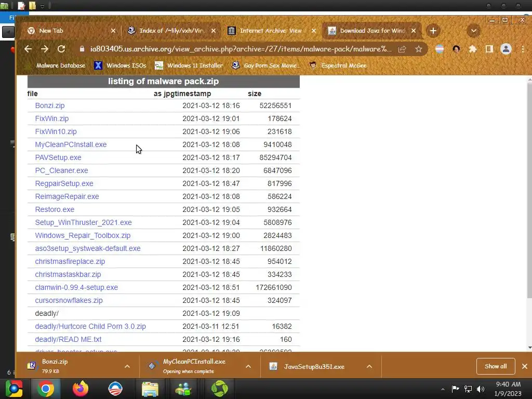Close the Internet Archive tab
The image size is (532, 399).
pyautogui.click(x=314, y=31)
